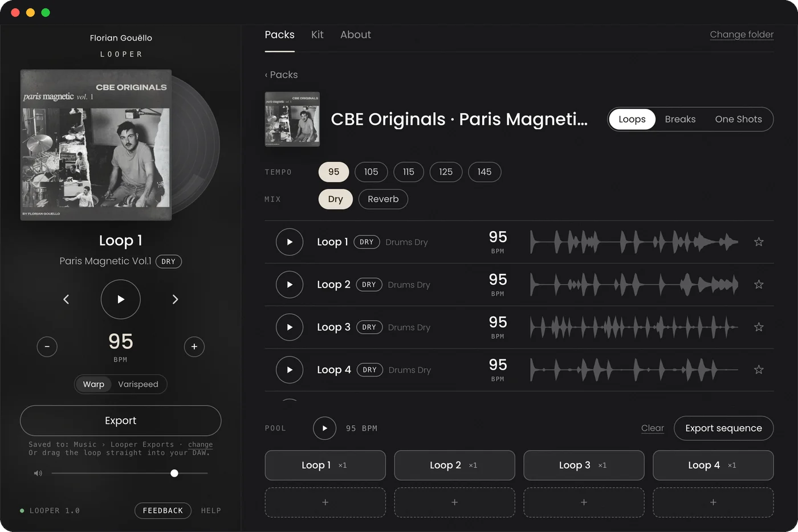Select the 115 tempo filter
The width and height of the screenshot is (798, 532).
coord(409,172)
